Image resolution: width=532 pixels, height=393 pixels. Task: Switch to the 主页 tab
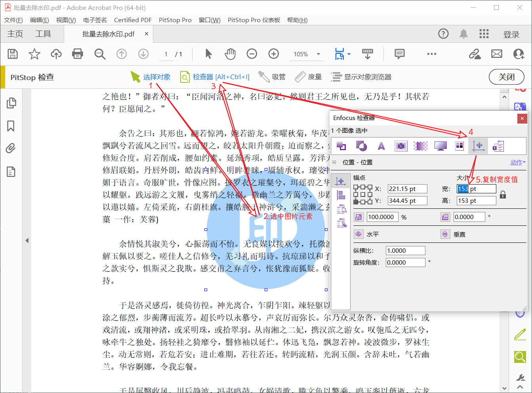[15, 34]
